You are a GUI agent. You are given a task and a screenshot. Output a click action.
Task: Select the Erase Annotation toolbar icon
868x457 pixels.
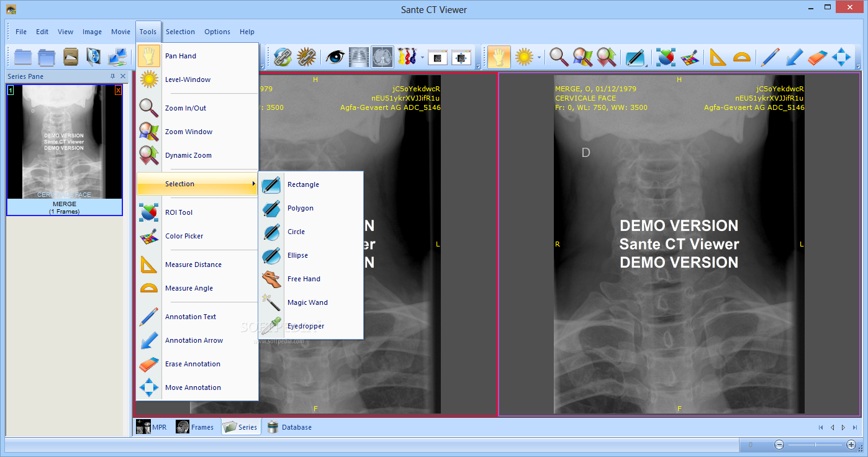tap(818, 57)
